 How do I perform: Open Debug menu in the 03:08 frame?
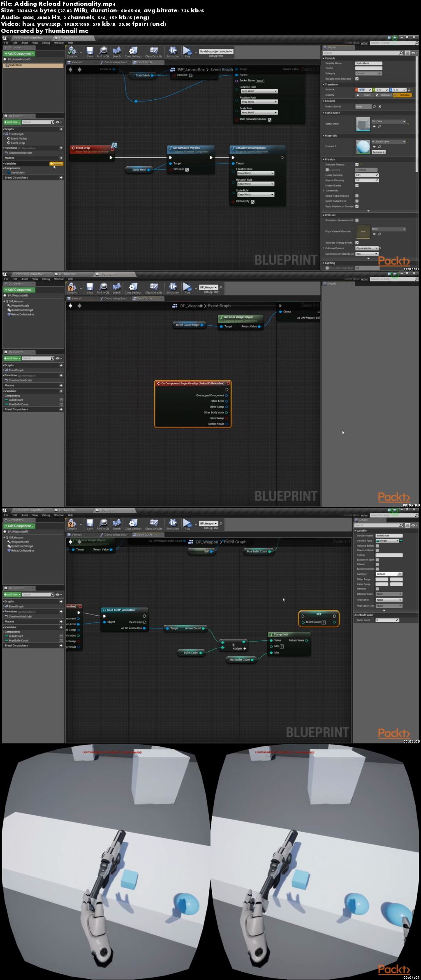(x=46, y=515)
